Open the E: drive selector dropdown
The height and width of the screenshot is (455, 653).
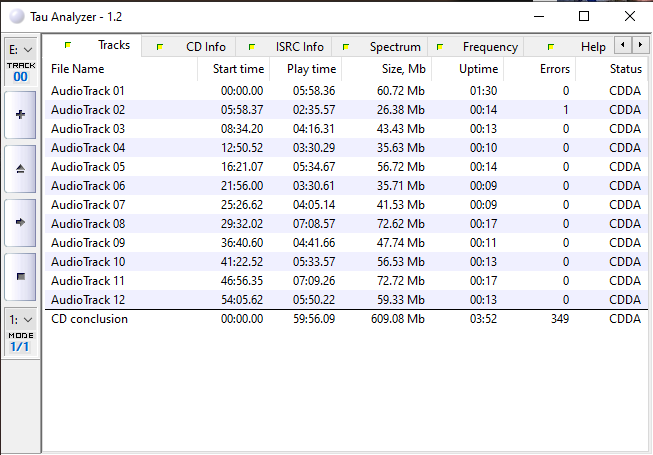(x=21, y=48)
